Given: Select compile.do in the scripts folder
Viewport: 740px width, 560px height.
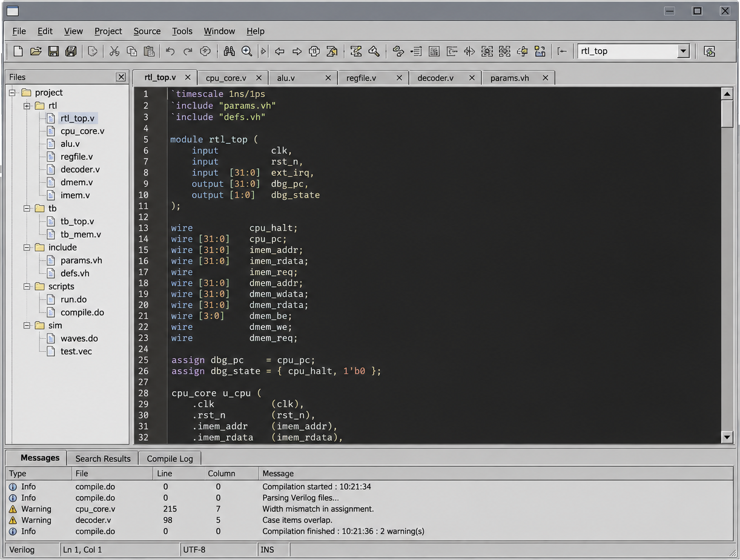Looking at the screenshot, I should click(82, 312).
